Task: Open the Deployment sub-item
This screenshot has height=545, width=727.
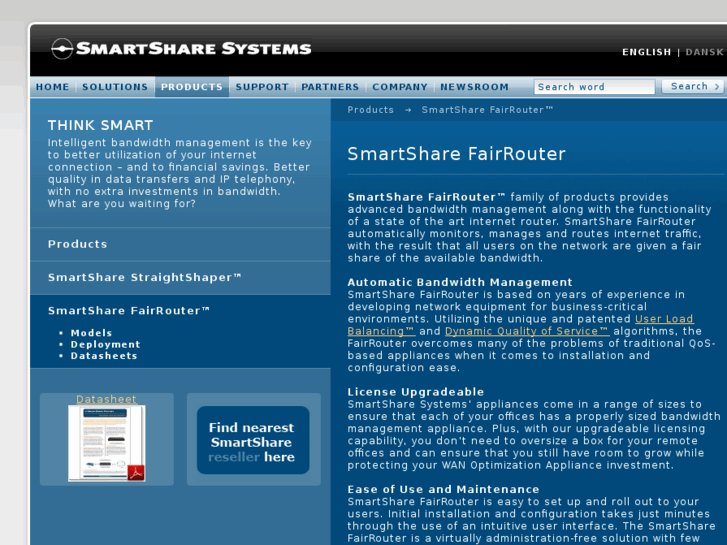Action: tap(105, 345)
